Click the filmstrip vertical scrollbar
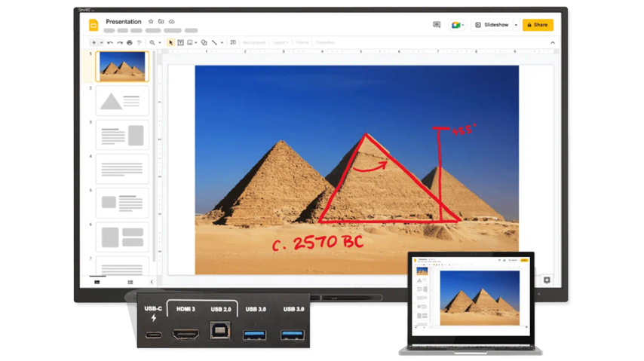644x361 pixels. tap(155, 156)
